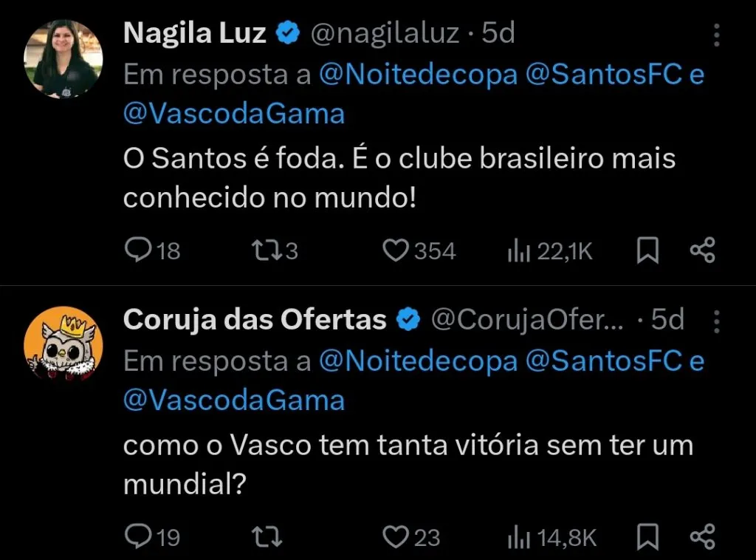
Task: Open the @VascodaGama mention link
Action: click(233, 112)
